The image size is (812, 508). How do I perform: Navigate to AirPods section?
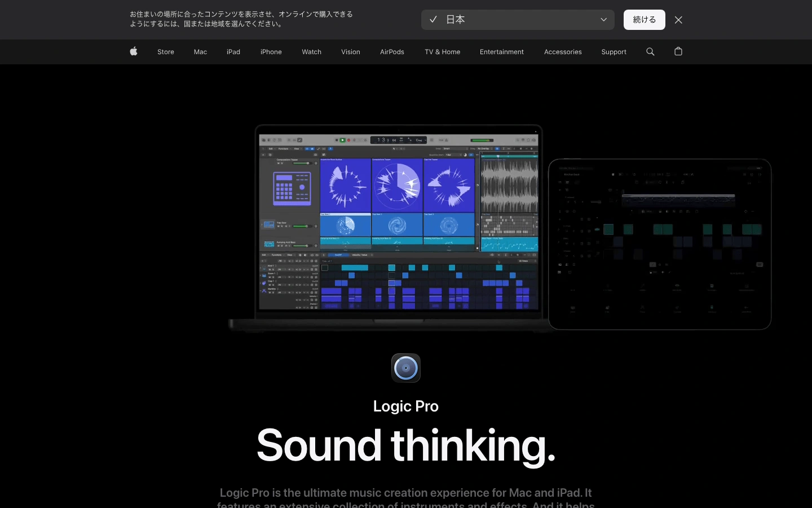click(392, 52)
